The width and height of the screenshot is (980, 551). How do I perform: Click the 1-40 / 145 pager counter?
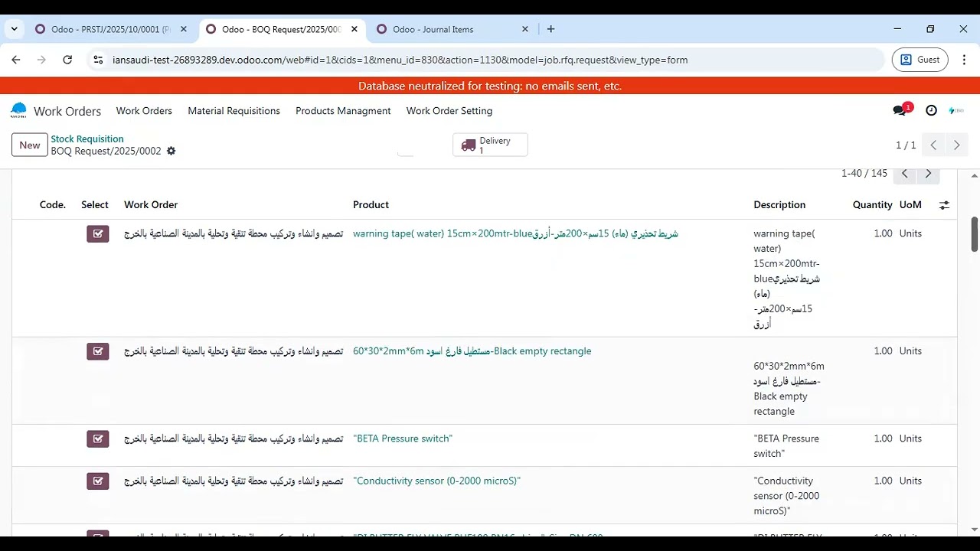point(864,174)
